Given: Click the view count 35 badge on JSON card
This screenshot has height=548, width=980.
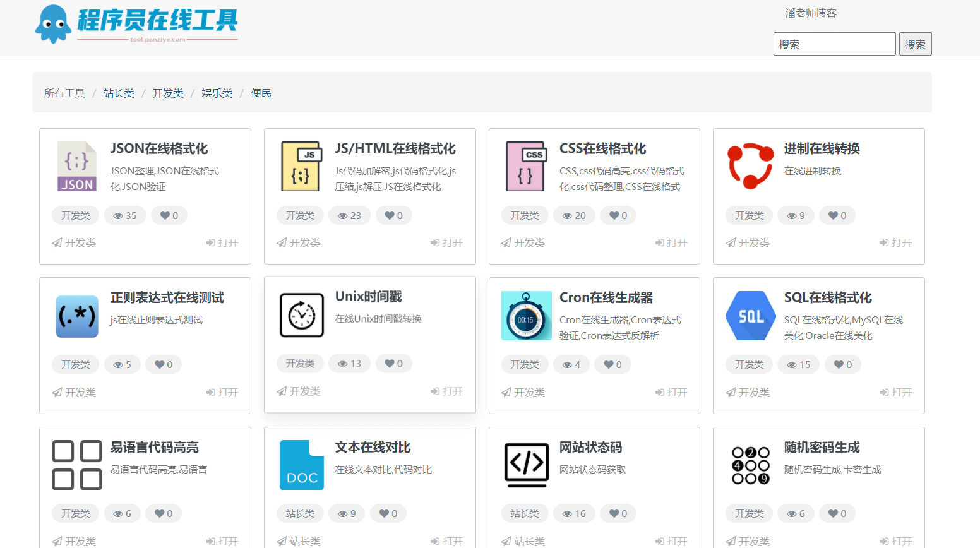Looking at the screenshot, I should coord(125,215).
